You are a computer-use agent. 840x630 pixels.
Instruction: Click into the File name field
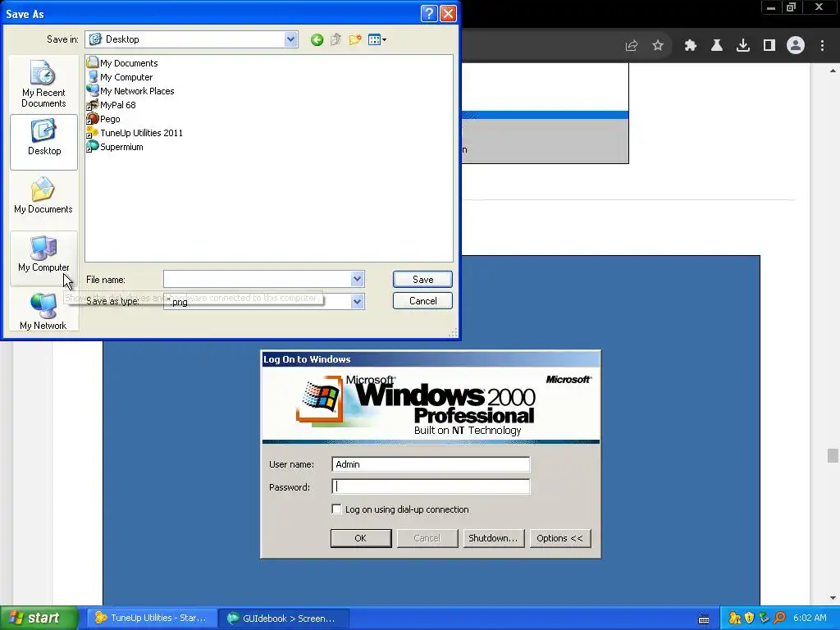pos(257,279)
